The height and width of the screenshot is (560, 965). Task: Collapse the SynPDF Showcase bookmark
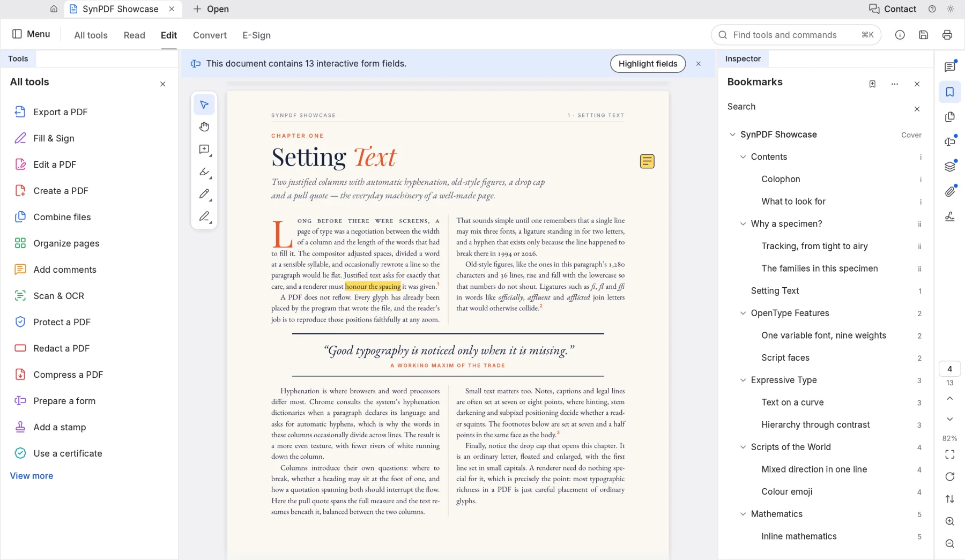(732, 135)
